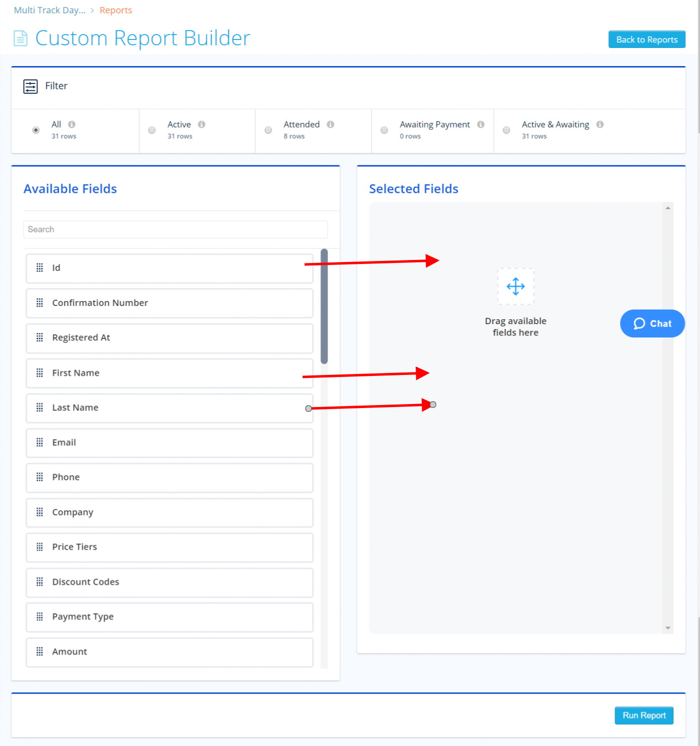The height and width of the screenshot is (746, 700).
Task: Click the First Name field label
Action: (x=76, y=373)
